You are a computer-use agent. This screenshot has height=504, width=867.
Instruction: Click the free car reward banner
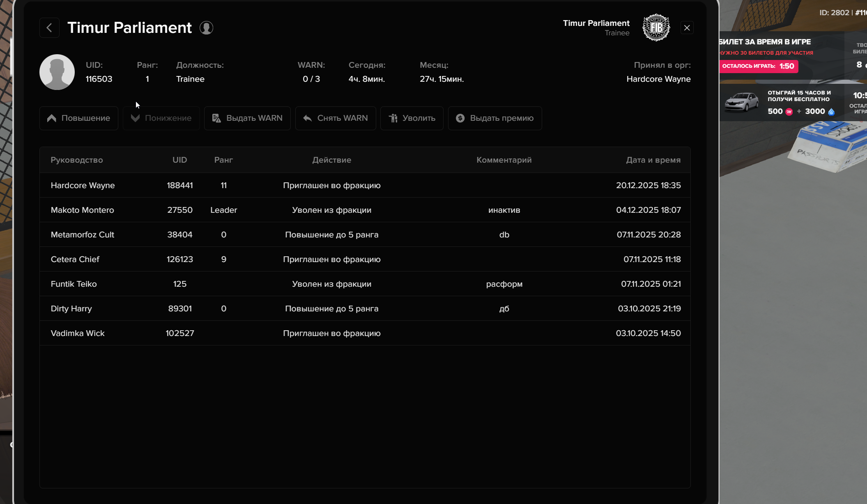(x=780, y=102)
